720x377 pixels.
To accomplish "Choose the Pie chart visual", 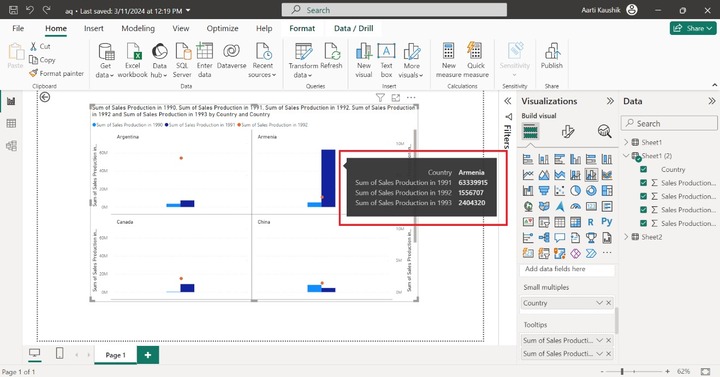I will tap(575, 191).
